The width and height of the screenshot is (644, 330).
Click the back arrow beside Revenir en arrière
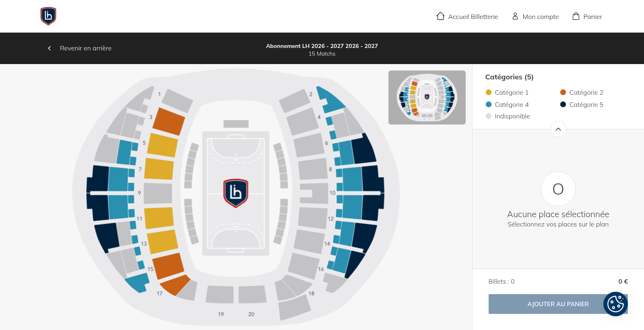coord(50,48)
